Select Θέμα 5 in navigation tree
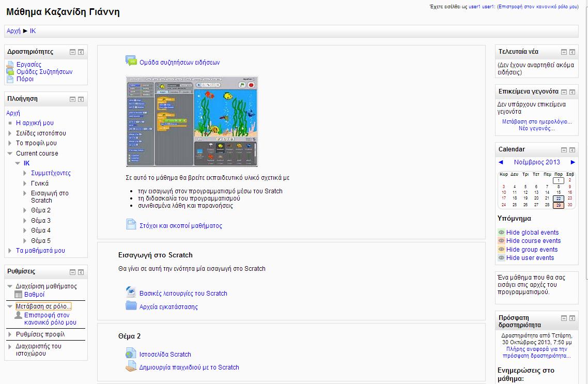Image resolution: width=588 pixels, height=384 pixels. coord(40,240)
